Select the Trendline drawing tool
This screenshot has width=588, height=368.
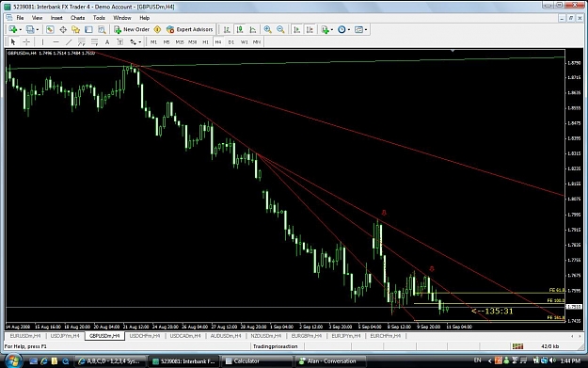coord(69,42)
